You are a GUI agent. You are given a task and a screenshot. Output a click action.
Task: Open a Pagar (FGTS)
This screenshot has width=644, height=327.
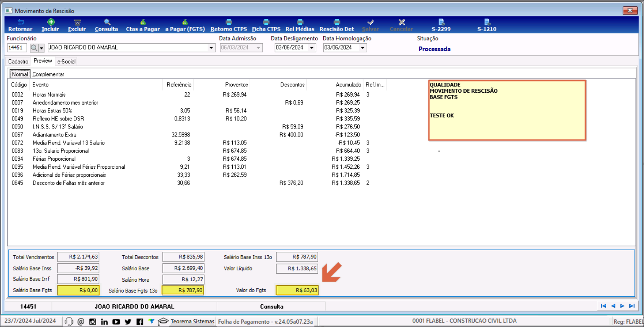(185, 25)
